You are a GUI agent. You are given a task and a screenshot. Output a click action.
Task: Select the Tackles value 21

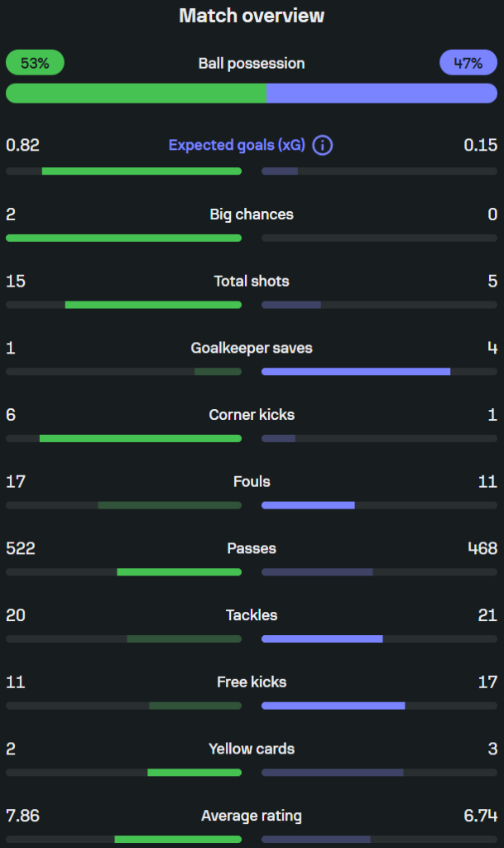[x=487, y=615]
